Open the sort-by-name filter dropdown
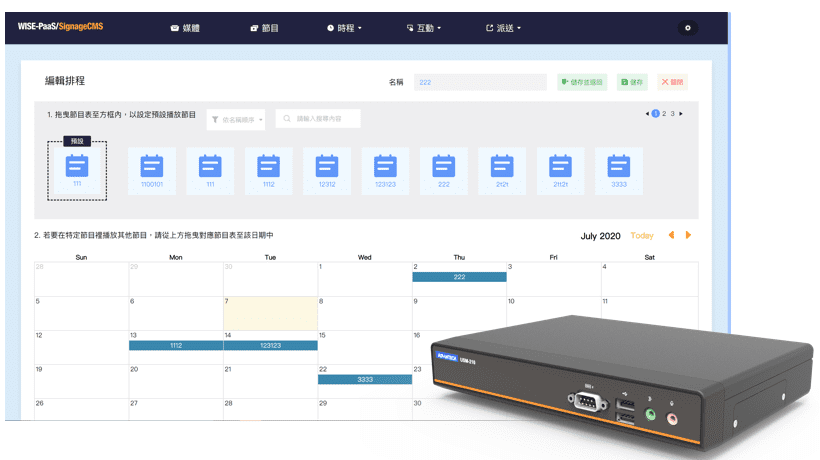The image size is (820, 460). [237, 119]
